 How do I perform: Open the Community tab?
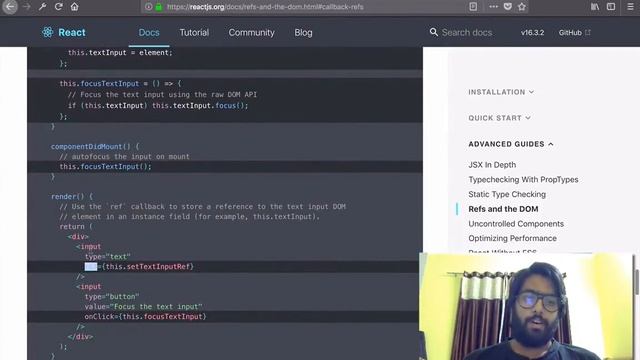pyautogui.click(x=251, y=33)
